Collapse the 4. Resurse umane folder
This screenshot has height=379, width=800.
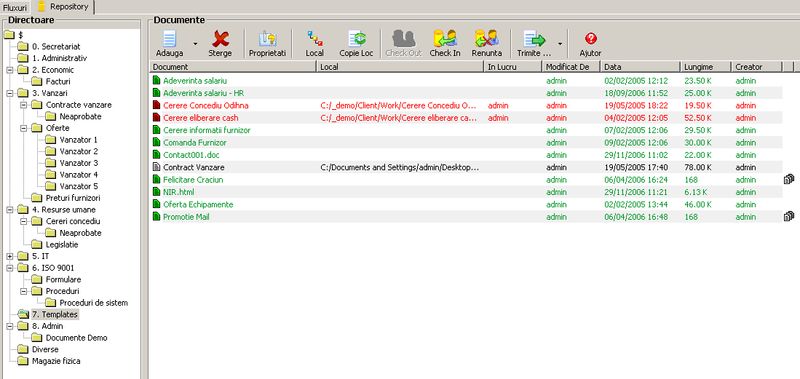click(10, 210)
